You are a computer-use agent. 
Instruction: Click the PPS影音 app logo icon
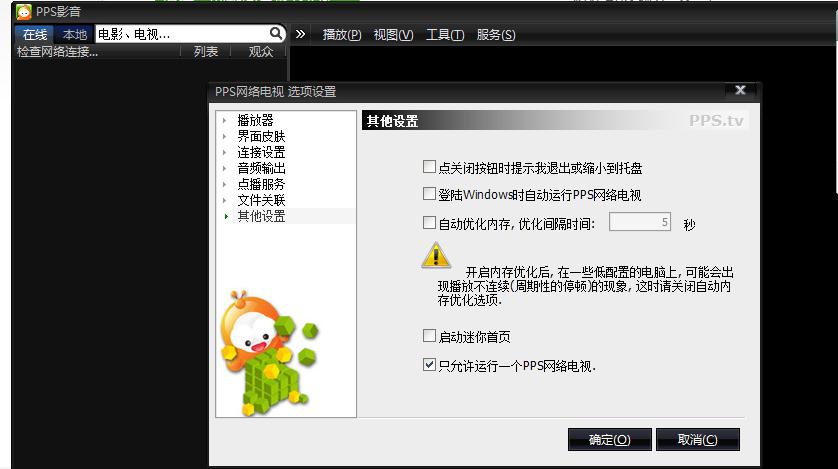click(24, 12)
